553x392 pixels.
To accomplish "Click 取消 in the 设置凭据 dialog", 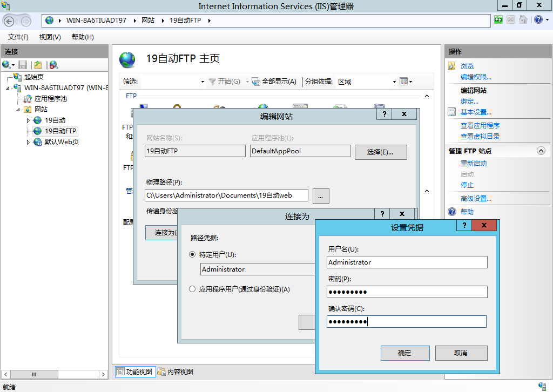I will coord(461,353).
